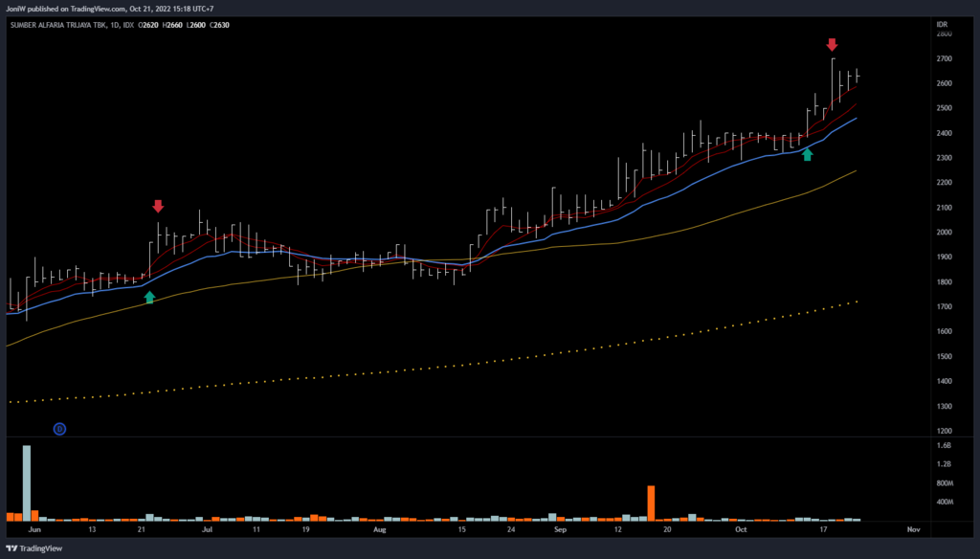The height and width of the screenshot is (559, 980).
Task: Click the tallest volume bar in June
Action: pyautogui.click(x=27, y=481)
